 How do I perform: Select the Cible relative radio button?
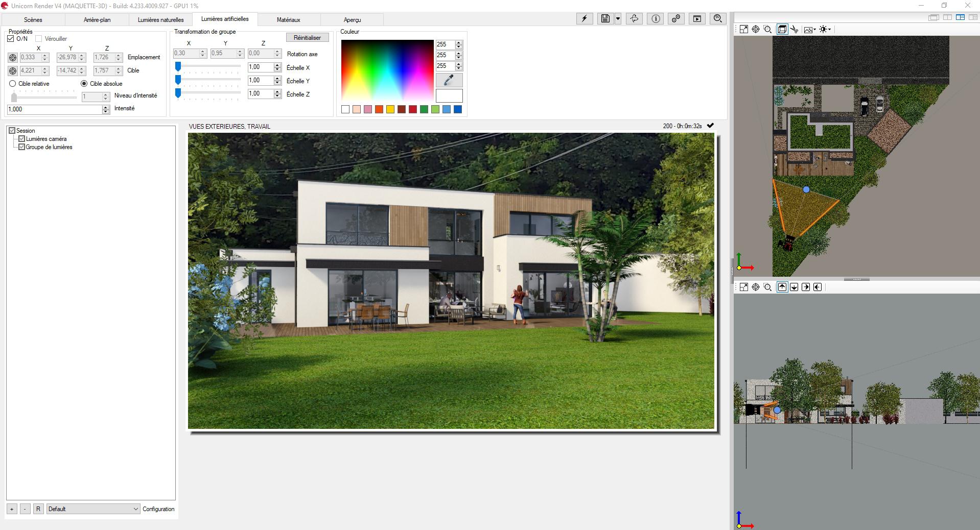point(13,84)
